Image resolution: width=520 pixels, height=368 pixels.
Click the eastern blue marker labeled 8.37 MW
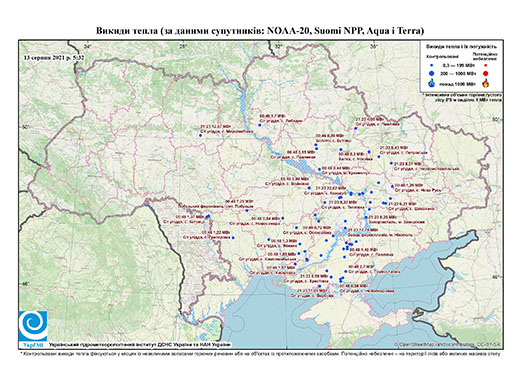click(391, 163)
